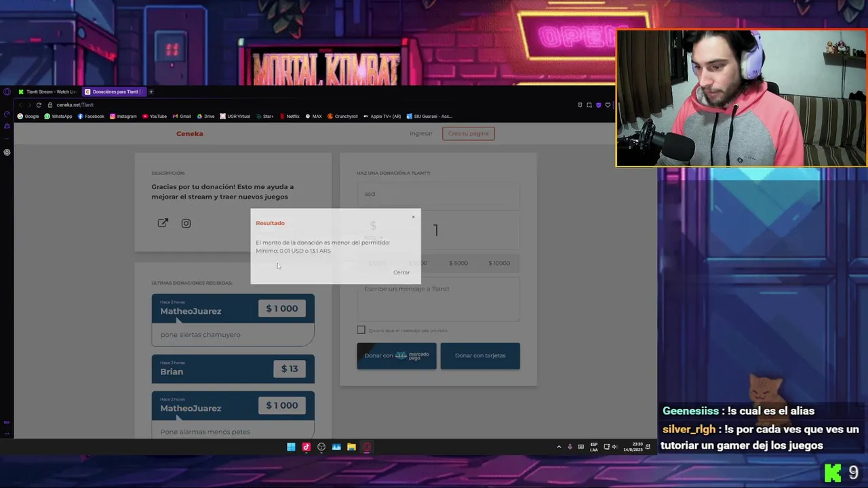This screenshot has width=868, height=488.
Task: Open WhatsApp bookmark
Action: point(58,117)
